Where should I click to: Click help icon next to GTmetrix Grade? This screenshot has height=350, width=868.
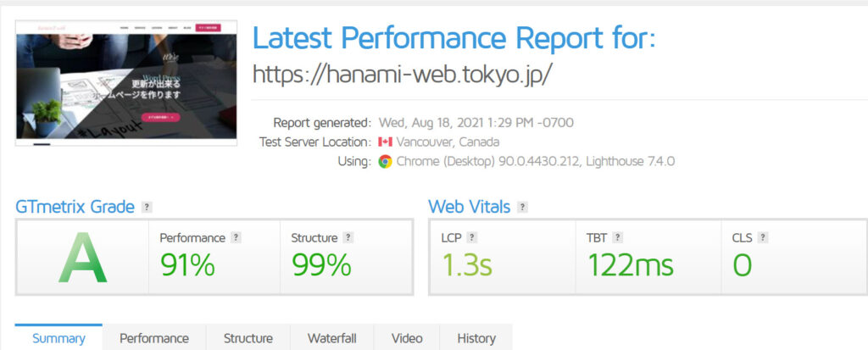click(x=147, y=207)
